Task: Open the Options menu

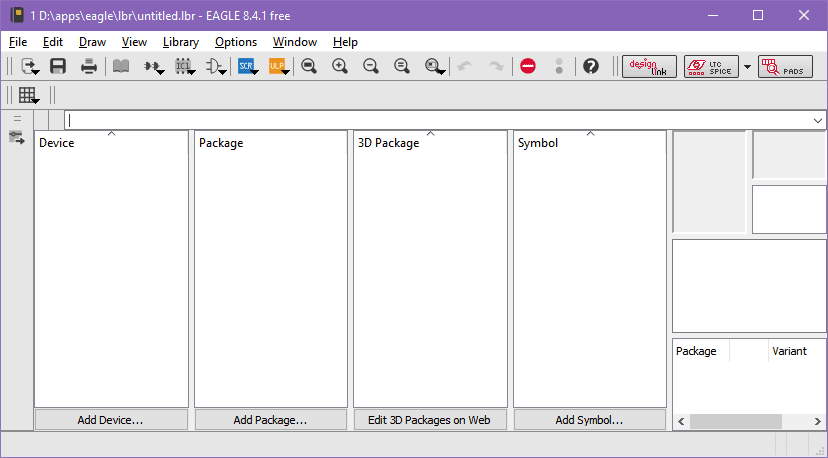Action: pyautogui.click(x=236, y=42)
